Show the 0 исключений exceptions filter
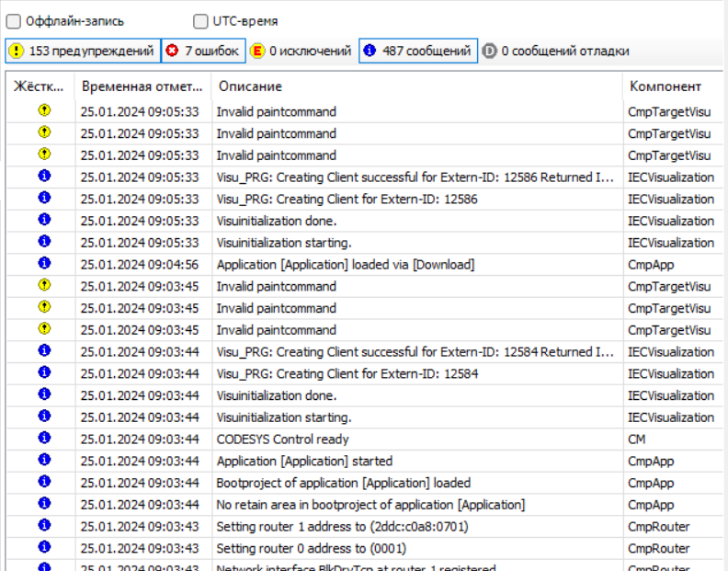 [301, 51]
